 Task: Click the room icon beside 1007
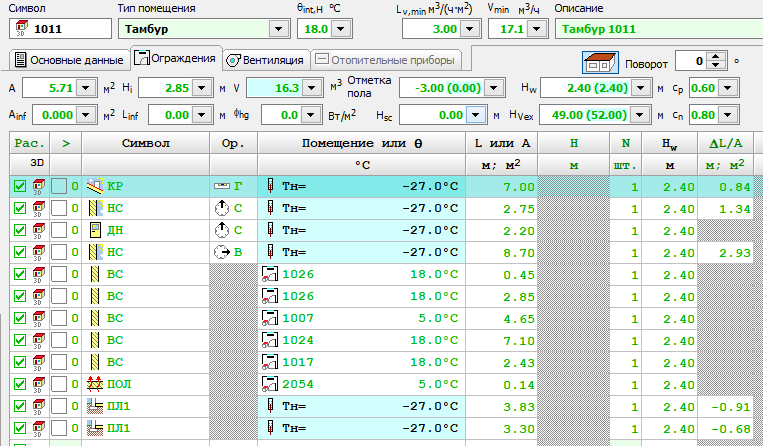tap(270, 318)
